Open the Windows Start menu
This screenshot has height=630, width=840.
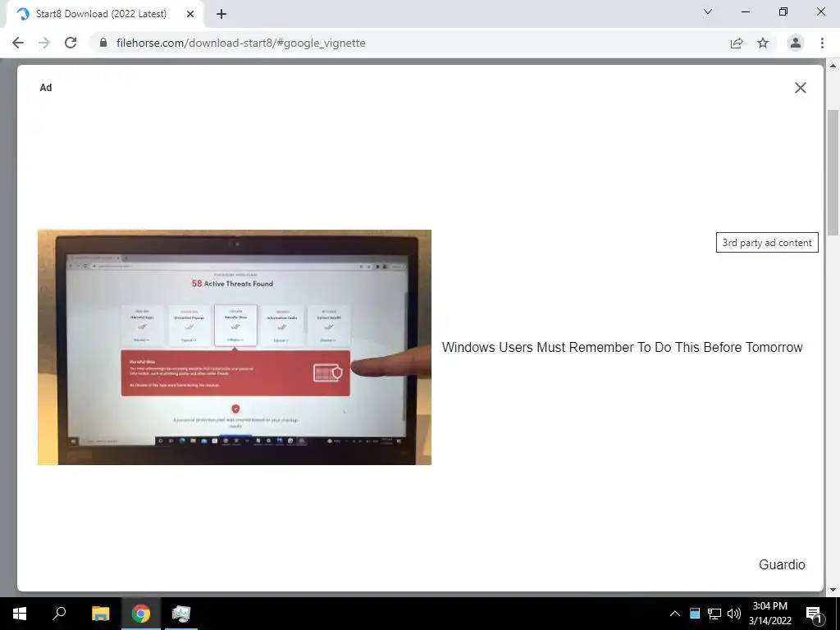(x=20, y=614)
